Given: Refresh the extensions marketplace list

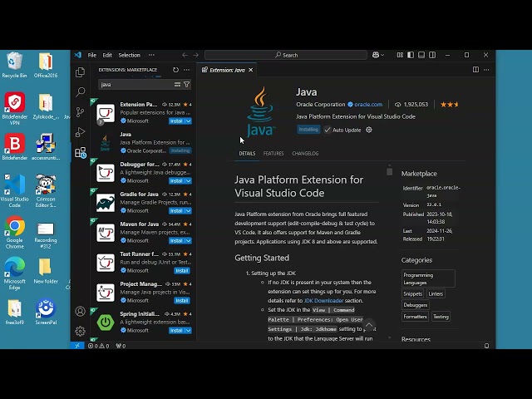Looking at the screenshot, I should (x=175, y=70).
